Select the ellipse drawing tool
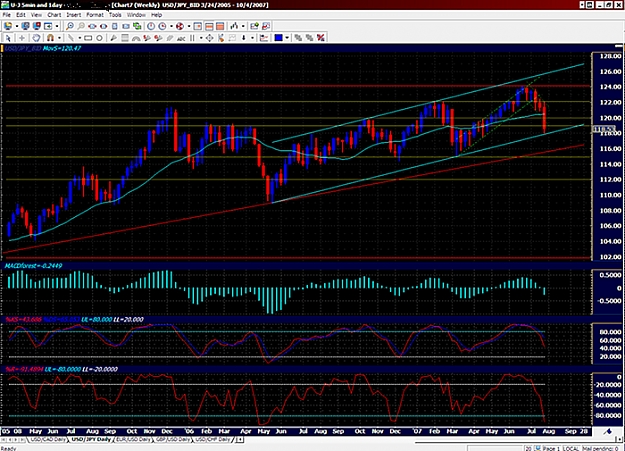 pos(99,38)
